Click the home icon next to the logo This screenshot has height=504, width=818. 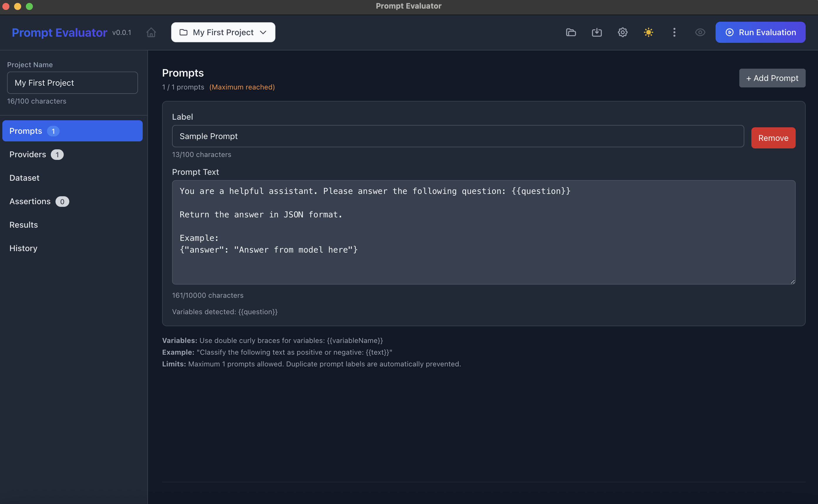(x=151, y=32)
